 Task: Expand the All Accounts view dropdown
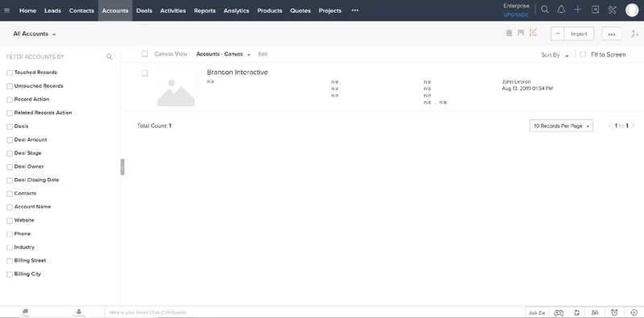tap(35, 34)
